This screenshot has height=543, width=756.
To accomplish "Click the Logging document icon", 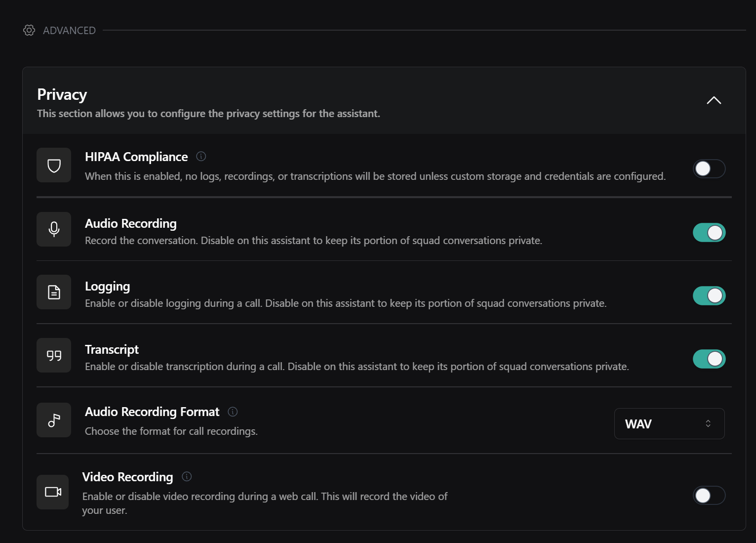I will click(x=54, y=292).
